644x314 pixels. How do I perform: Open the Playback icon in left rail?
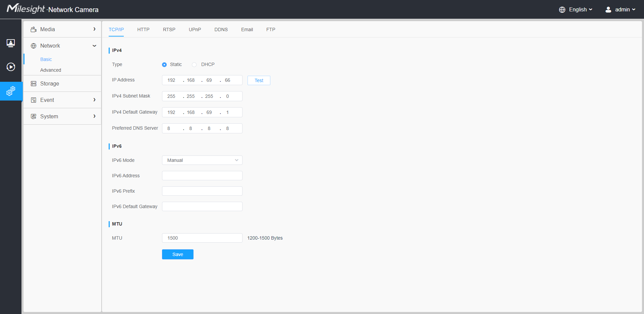coord(11,67)
